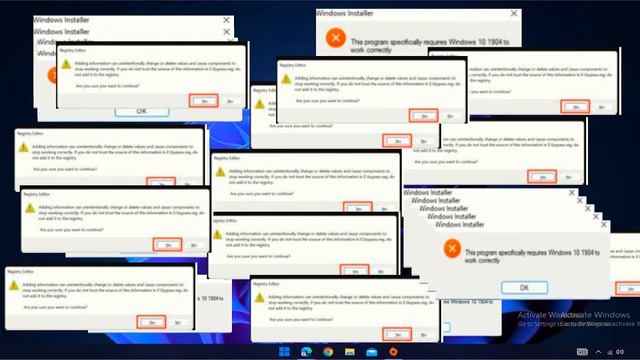Click Yes in Registry dialog above right Windows Installer stack
Viewport: 640px width, 360px height.
coord(542,177)
